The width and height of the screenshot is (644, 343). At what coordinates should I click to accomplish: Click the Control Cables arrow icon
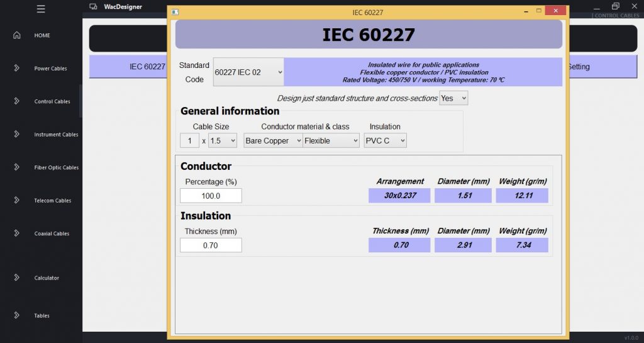click(17, 101)
